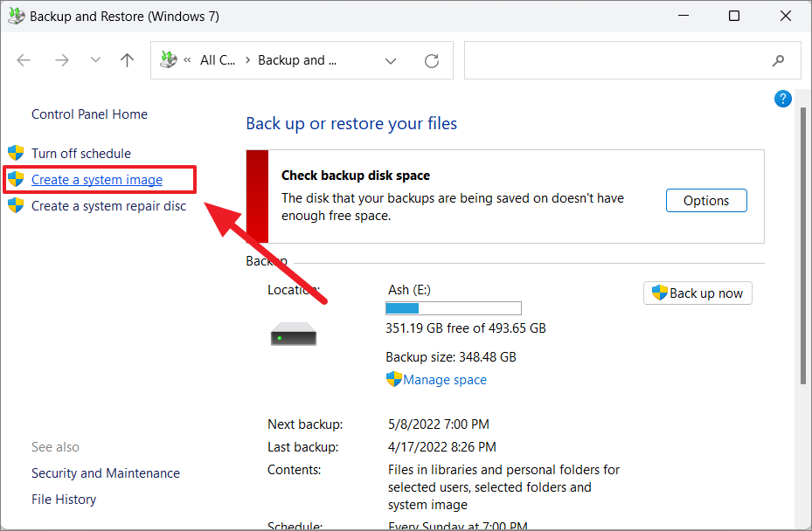Open Security and Maintenance
The image size is (812, 531).
click(x=105, y=472)
